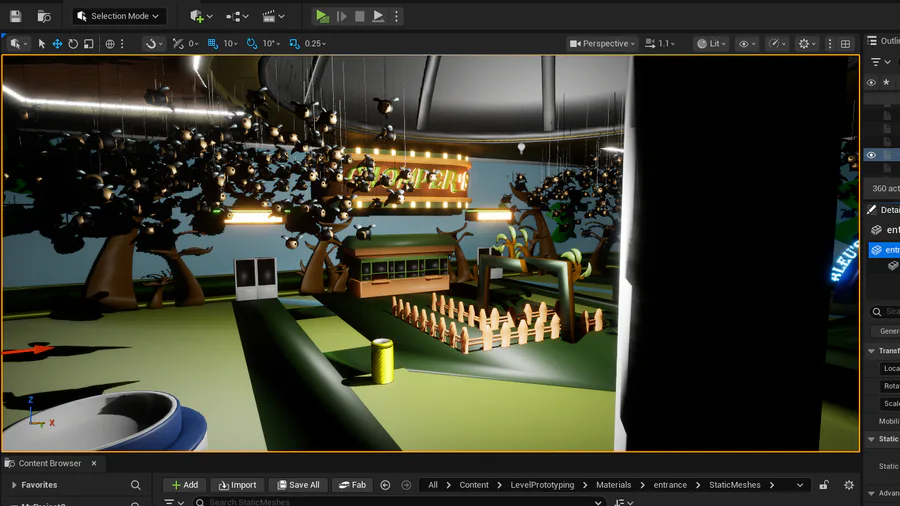Click the Save All button
900x506 pixels.
(298, 485)
